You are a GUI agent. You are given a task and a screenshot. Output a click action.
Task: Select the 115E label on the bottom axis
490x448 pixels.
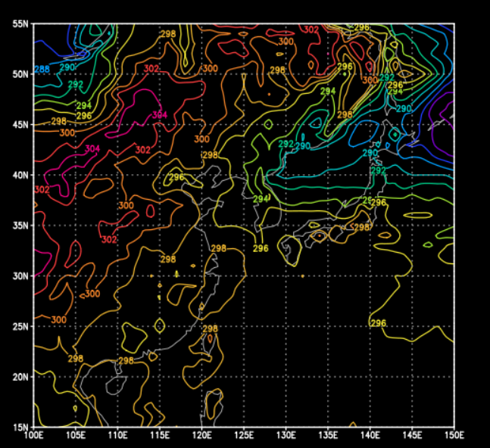click(x=160, y=436)
